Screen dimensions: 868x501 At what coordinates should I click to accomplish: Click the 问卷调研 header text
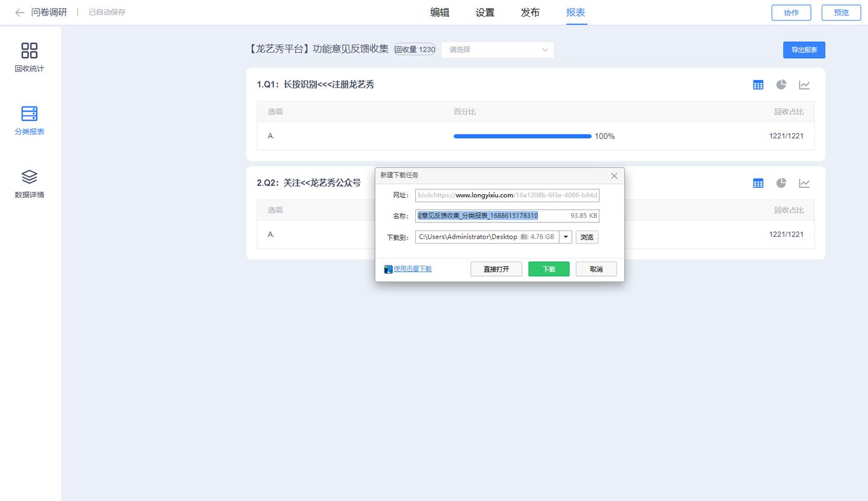[49, 13]
